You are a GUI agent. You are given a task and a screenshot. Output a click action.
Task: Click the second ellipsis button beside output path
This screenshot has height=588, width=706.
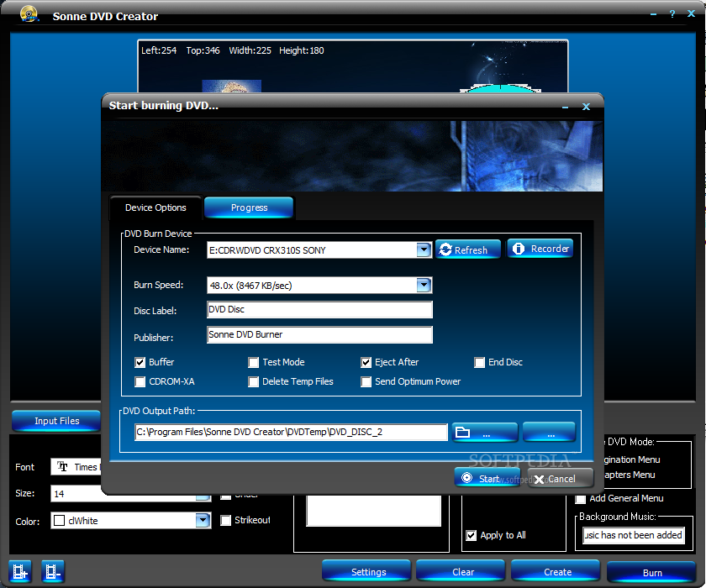pos(549,432)
